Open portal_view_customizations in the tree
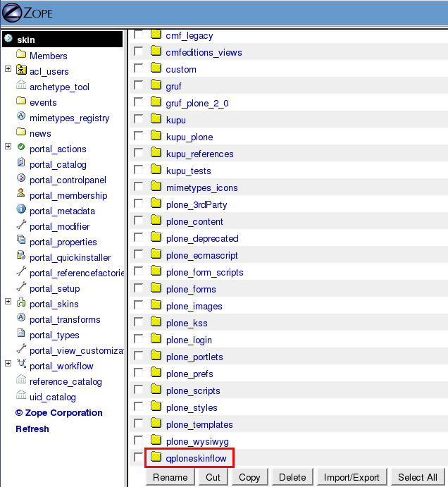The width and height of the screenshot is (448, 487). [77, 351]
